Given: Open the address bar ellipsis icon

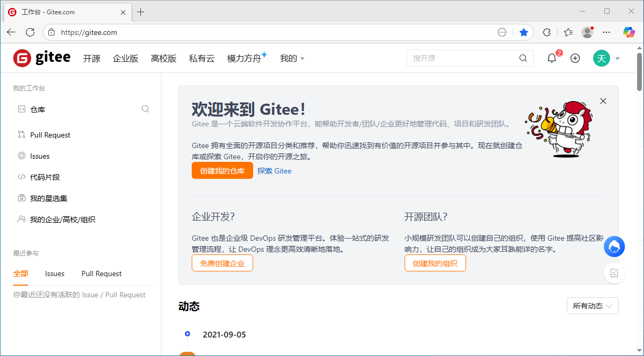Looking at the screenshot, I should (502, 32).
